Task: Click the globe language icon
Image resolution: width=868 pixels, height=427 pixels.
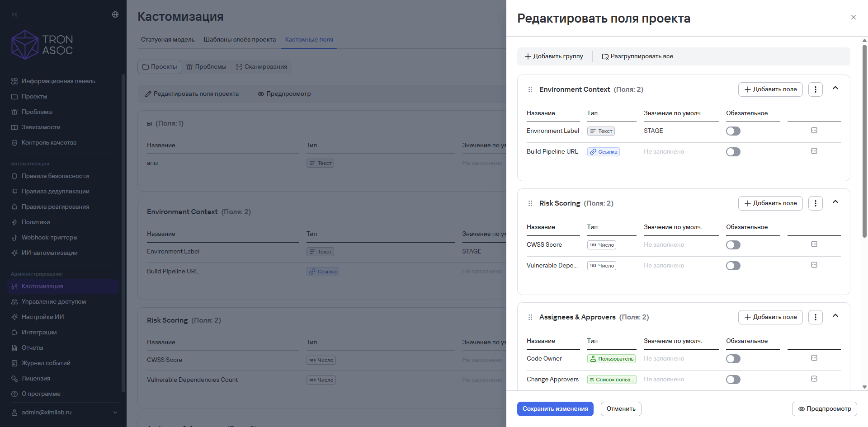Action: point(115,14)
